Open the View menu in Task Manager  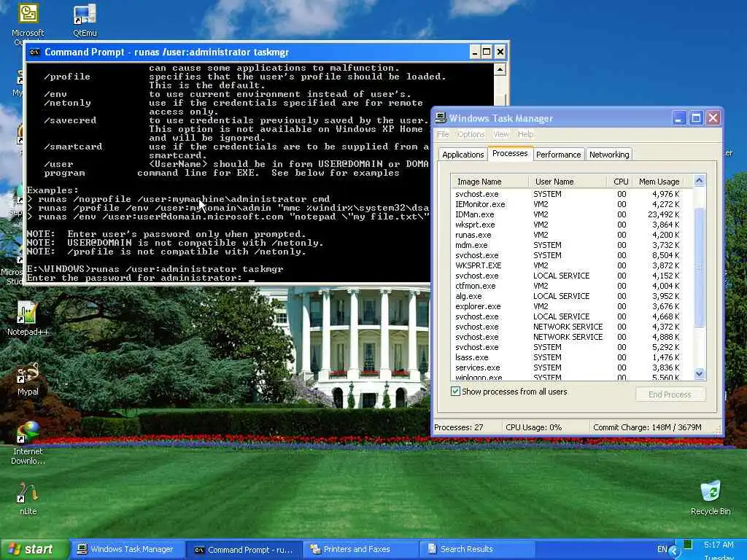coord(500,134)
